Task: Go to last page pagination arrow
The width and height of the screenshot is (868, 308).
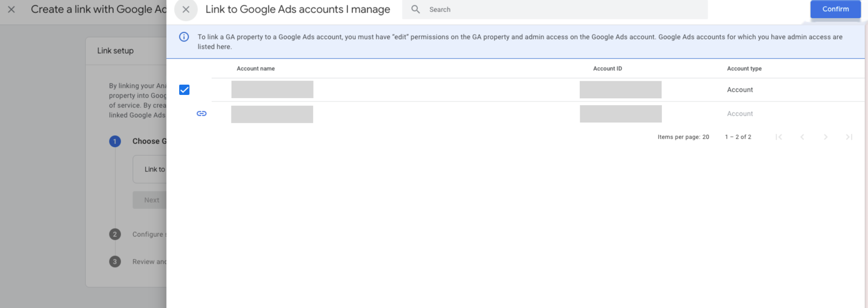Action: tap(849, 137)
